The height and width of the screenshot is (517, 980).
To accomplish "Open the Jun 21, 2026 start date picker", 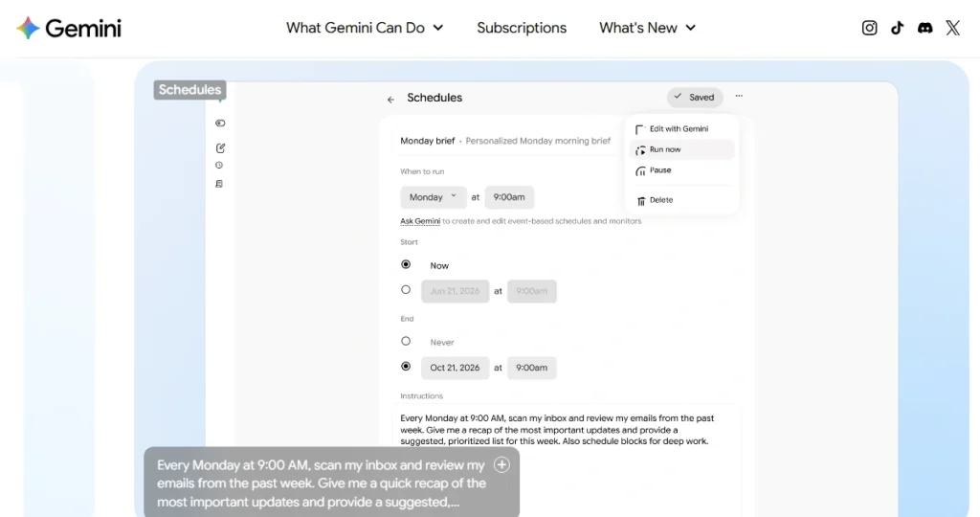I will [x=455, y=291].
